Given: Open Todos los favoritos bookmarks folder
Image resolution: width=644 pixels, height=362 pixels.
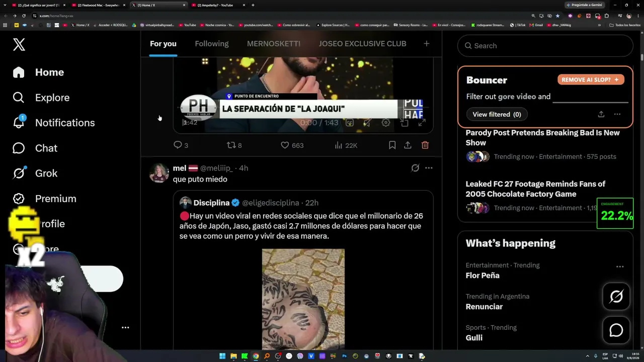Looking at the screenshot, I should (x=625, y=25).
